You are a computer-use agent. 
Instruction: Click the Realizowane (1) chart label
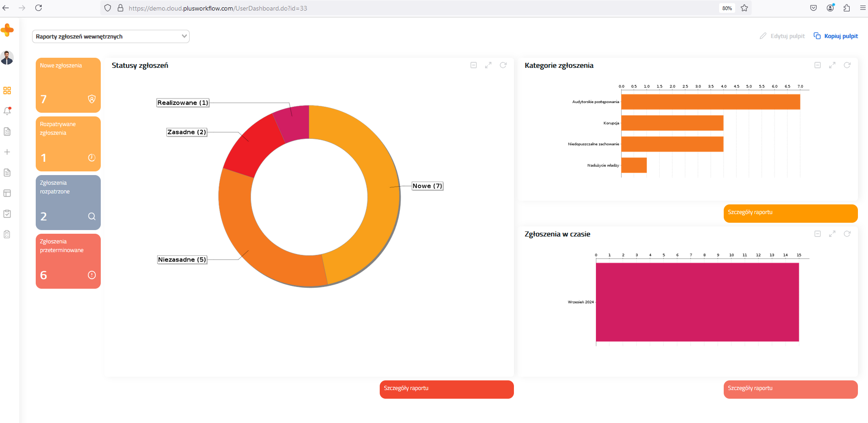(x=183, y=103)
